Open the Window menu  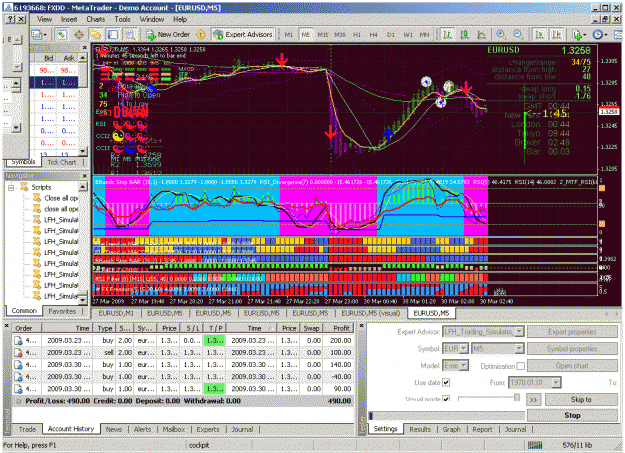point(151,19)
